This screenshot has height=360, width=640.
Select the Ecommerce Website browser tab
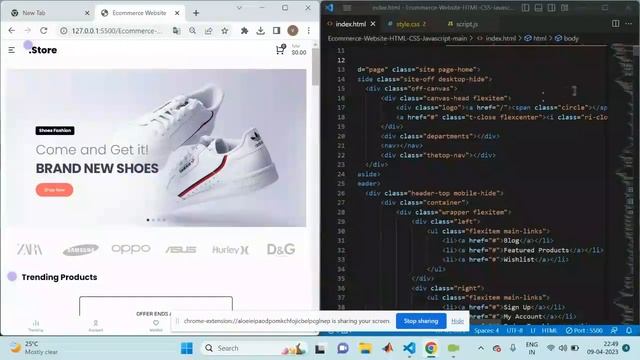(x=139, y=13)
